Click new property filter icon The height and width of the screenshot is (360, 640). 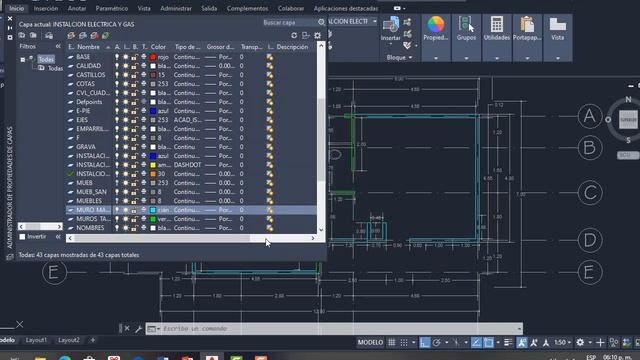click(22, 36)
